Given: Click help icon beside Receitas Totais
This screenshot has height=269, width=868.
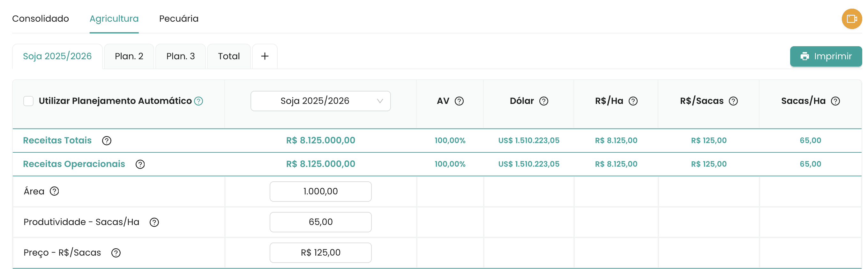Looking at the screenshot, I should (107, 141).
